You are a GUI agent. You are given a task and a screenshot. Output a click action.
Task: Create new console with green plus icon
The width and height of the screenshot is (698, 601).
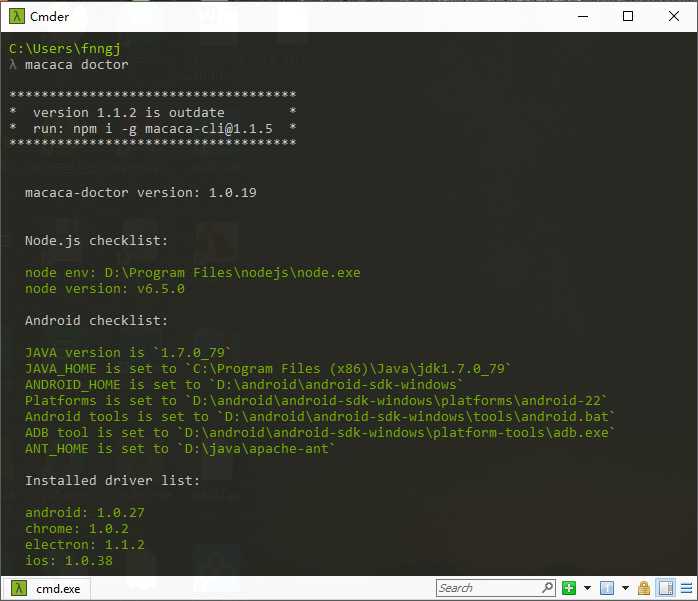pos(568,588)
